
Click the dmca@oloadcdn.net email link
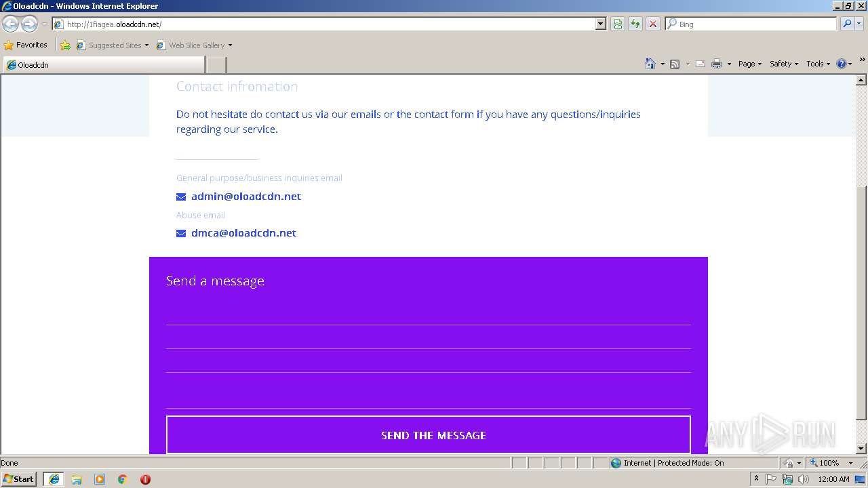click(x=243, y=233)
